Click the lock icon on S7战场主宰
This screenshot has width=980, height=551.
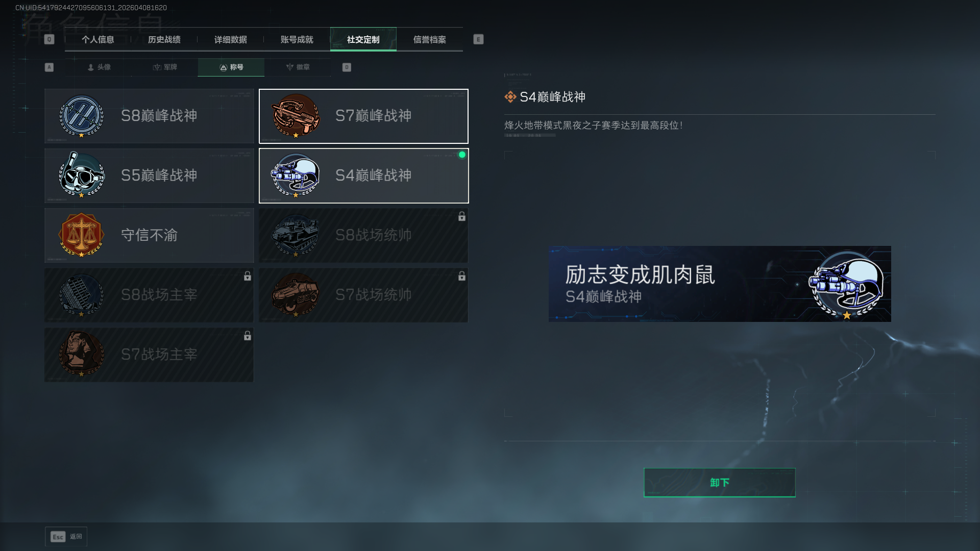pyautogui.click(x=247, y=336)
